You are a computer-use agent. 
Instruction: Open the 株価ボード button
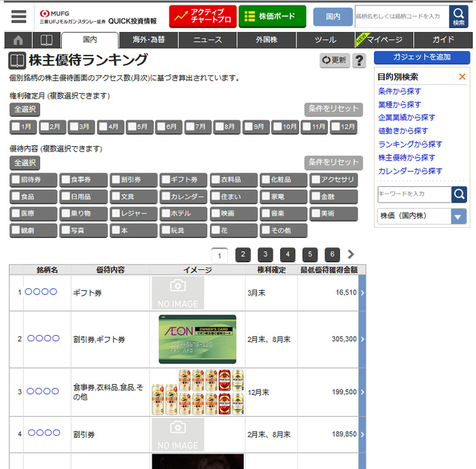click(x=272, y=16)
